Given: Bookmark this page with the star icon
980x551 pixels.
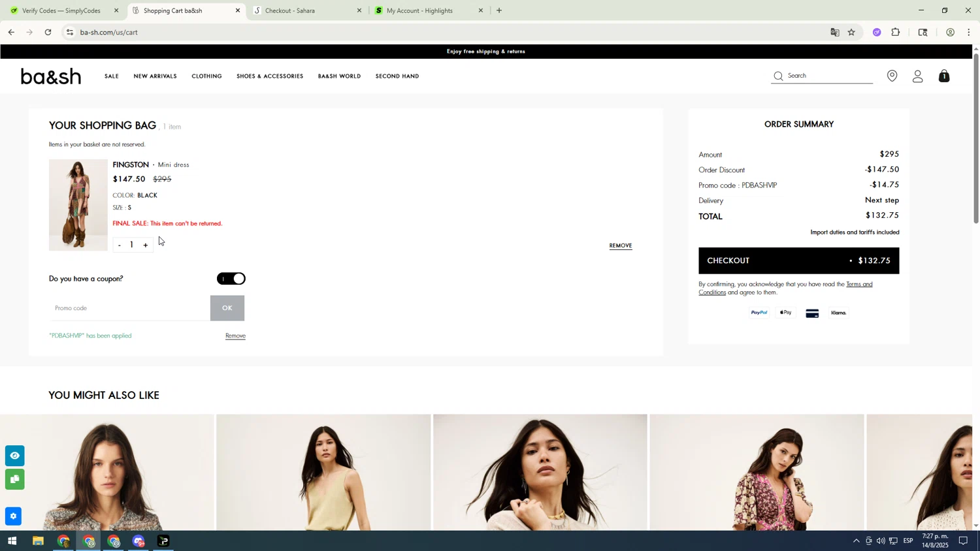Looking at the screenshot, I should point(851,32).
